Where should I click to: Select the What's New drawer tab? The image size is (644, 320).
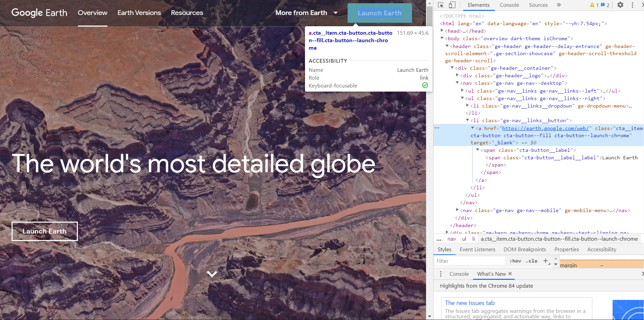click(x=491, y=274)
